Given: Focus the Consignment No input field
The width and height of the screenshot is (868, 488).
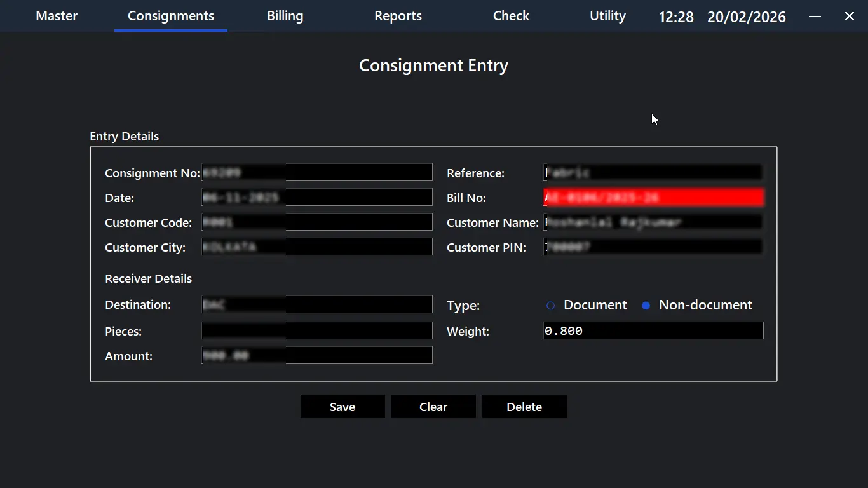Looking at the screenshot, I should (x=316, y=172).
